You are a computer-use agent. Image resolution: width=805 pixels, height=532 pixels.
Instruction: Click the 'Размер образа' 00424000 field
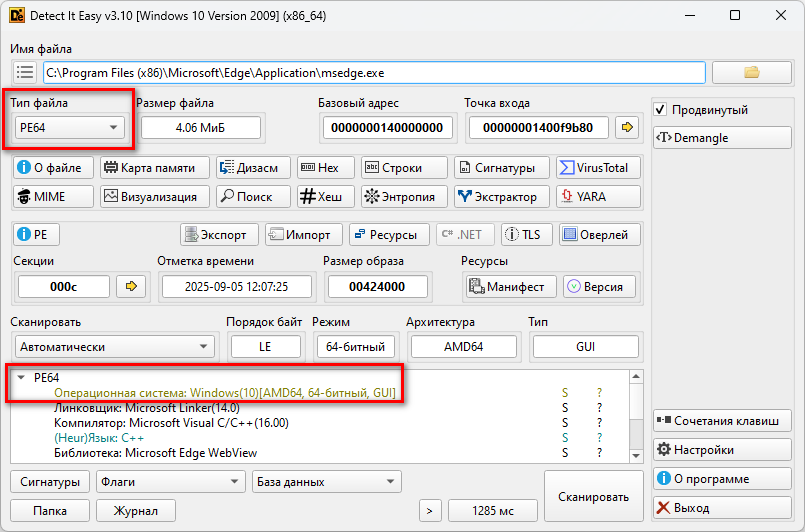coord(377,287)
